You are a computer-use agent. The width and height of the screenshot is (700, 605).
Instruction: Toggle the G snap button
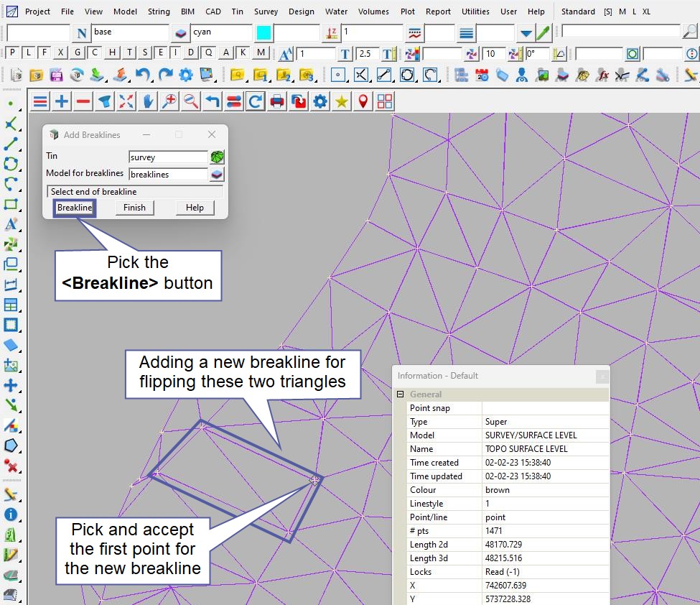pyautogui.click(x=78, y=52)
